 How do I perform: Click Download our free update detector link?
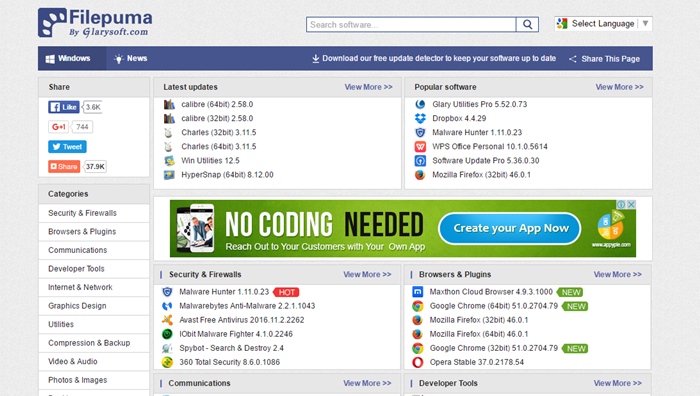pos(434,58)
